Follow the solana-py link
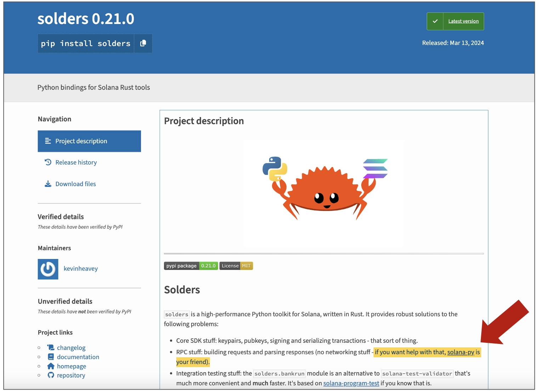The image size is (539, 392). pos(460,352)
